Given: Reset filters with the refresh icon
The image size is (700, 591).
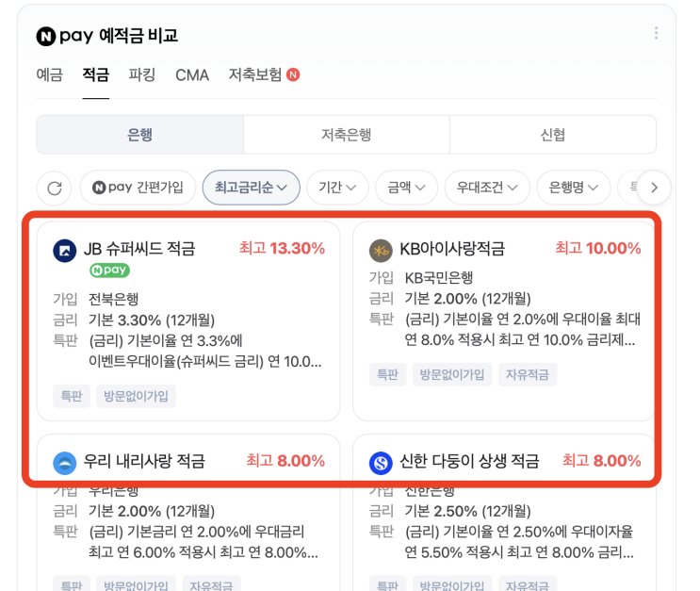Looking at the screenshot, I should coord(54,189).
